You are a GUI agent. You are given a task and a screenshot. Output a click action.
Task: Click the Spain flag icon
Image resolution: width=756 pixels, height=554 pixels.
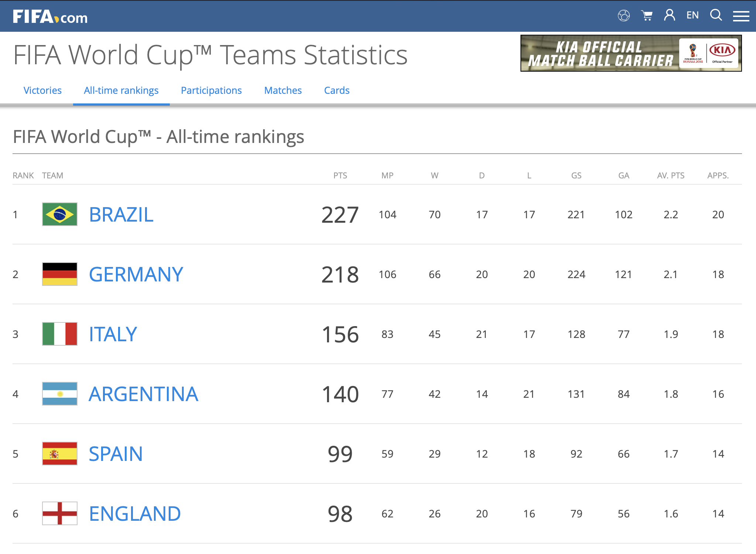(60, 454)
